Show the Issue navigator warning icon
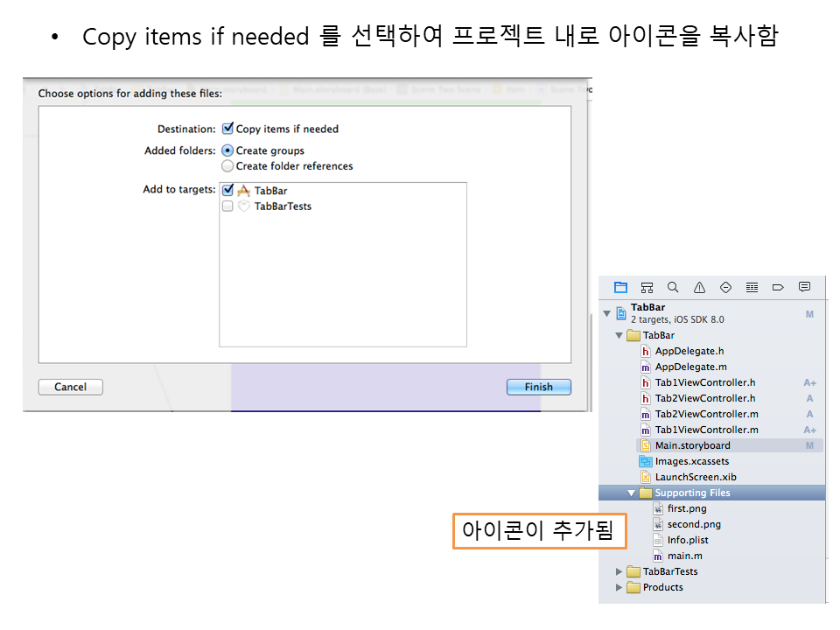 click(699, 287)
